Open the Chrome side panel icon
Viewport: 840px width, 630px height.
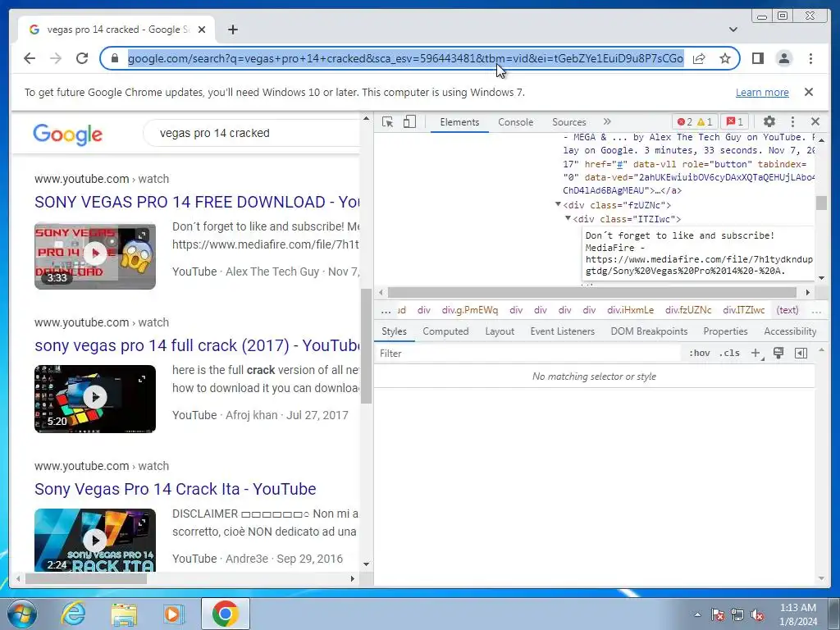coord(757,58)
